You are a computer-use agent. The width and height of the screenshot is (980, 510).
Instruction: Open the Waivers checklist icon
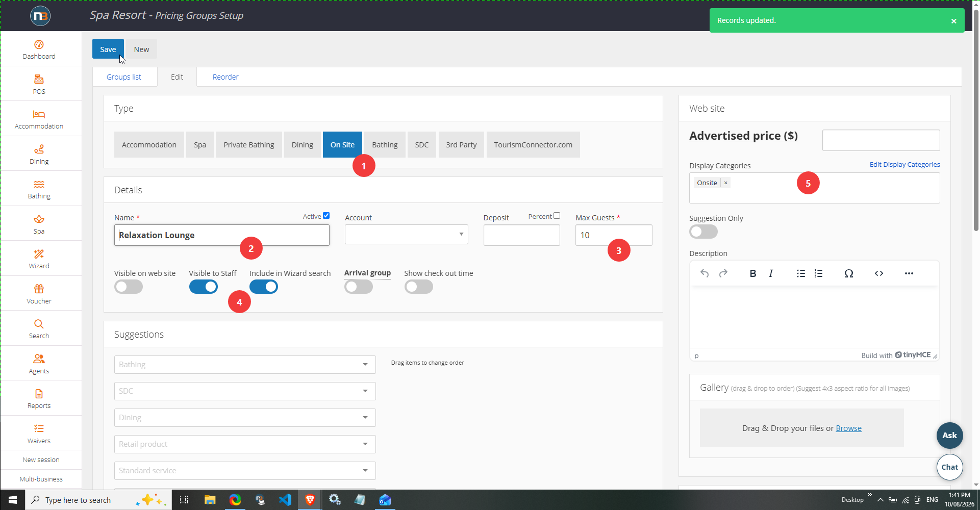coord(39,428)
